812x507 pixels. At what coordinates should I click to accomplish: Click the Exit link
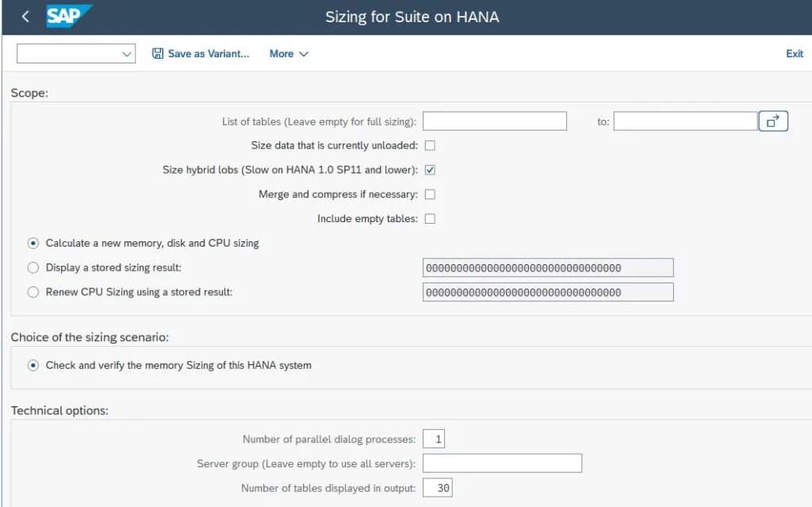tap(795, 53)
